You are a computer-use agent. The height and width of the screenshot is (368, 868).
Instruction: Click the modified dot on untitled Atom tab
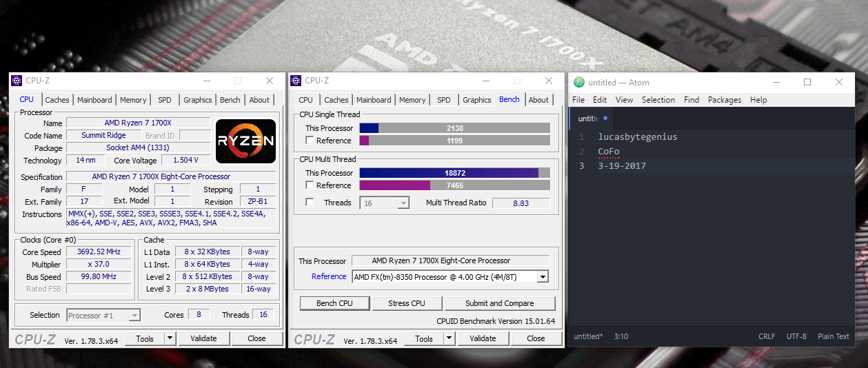pos(605,118)
